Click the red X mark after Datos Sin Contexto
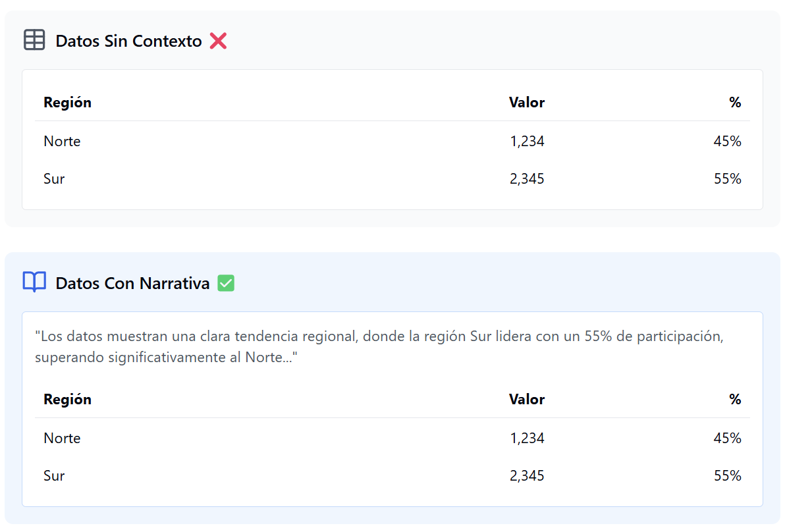Viewport: 785px width, 532px height. pos(218,41)
